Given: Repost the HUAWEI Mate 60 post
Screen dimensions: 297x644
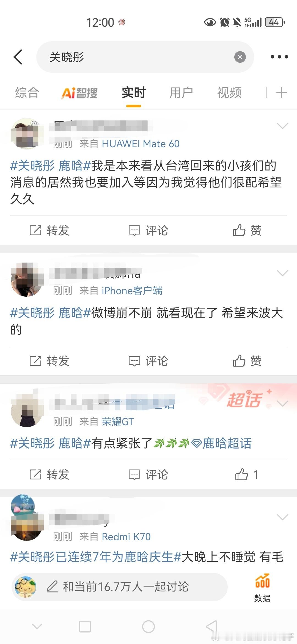Looking at the screenshot, I should coord(50,230).
